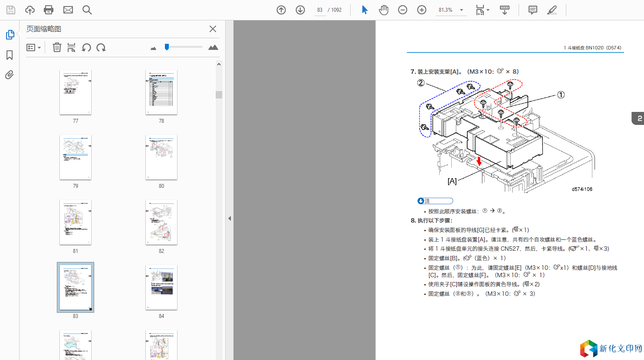Image resolution: width=644 pixels, height=360 pixels.
Task: Collapse the left navigation pane
Action: (x=230, y=218)
